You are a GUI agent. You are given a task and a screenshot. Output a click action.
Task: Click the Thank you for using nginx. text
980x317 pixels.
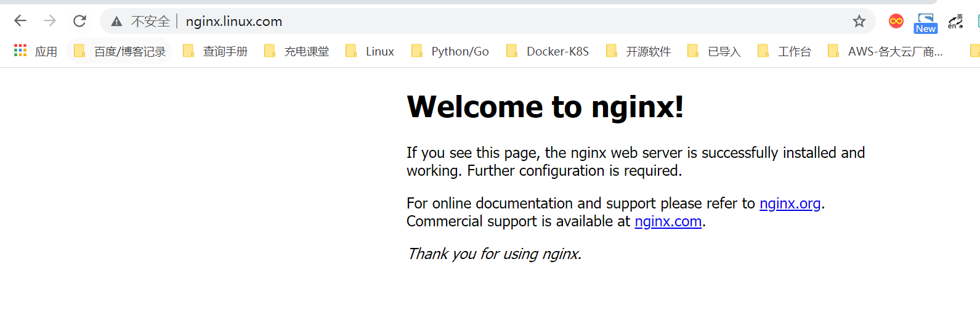495,254
